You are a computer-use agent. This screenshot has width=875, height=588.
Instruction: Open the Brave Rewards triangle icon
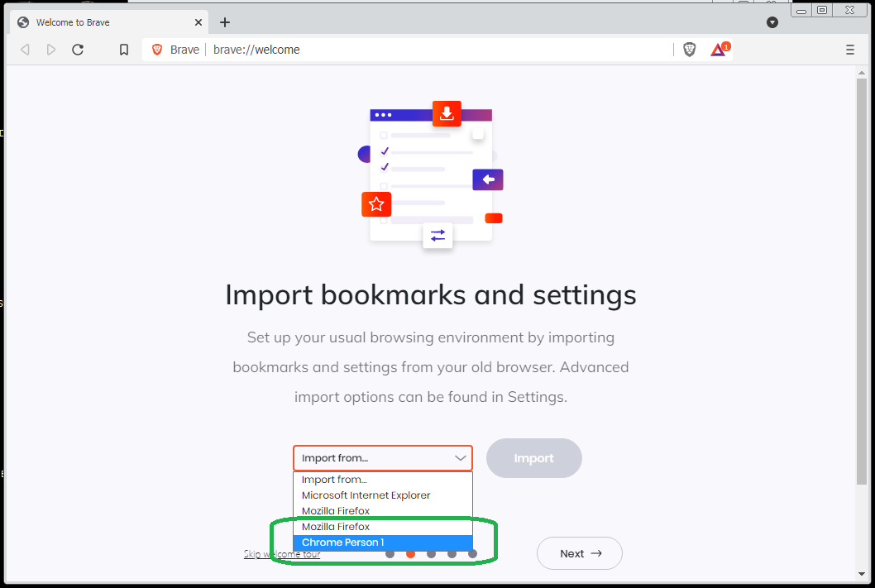(720, 50)
